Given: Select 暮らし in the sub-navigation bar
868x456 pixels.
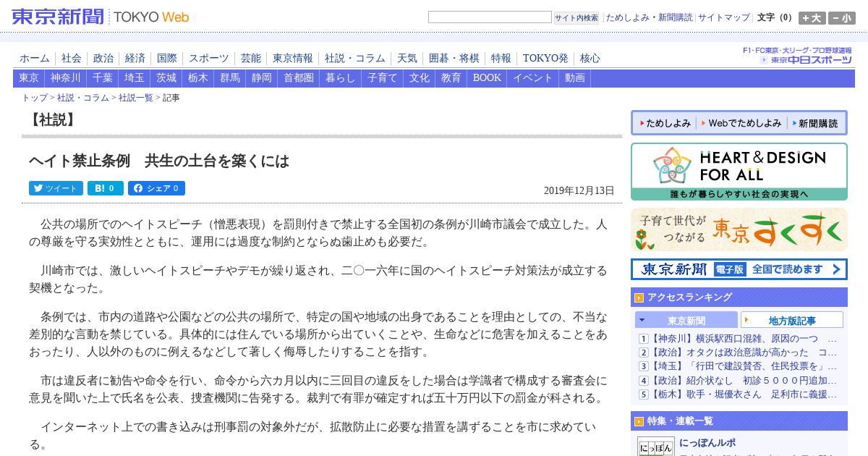Looking at the screenshot, I should tap(341, 78).
